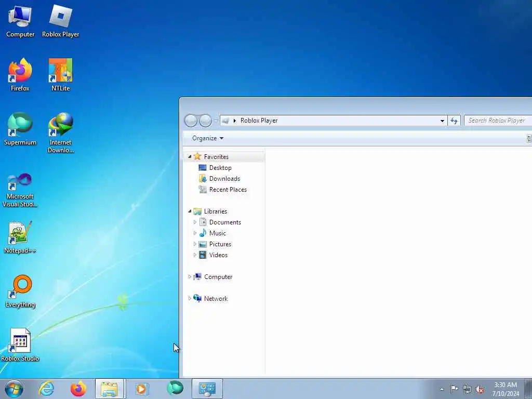The width and height of the screenshot is (532, 399).
Task: Open the address bar history dropdown arrow
Action: tap(442, 121)
